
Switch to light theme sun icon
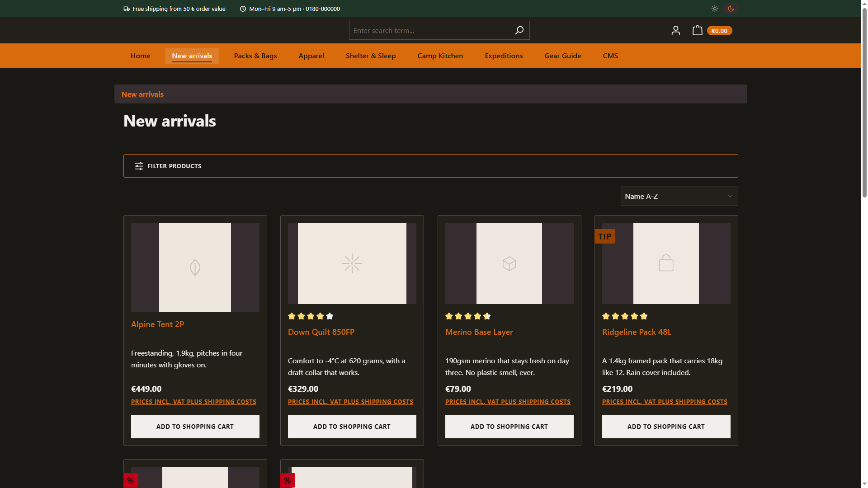point(714,9)
